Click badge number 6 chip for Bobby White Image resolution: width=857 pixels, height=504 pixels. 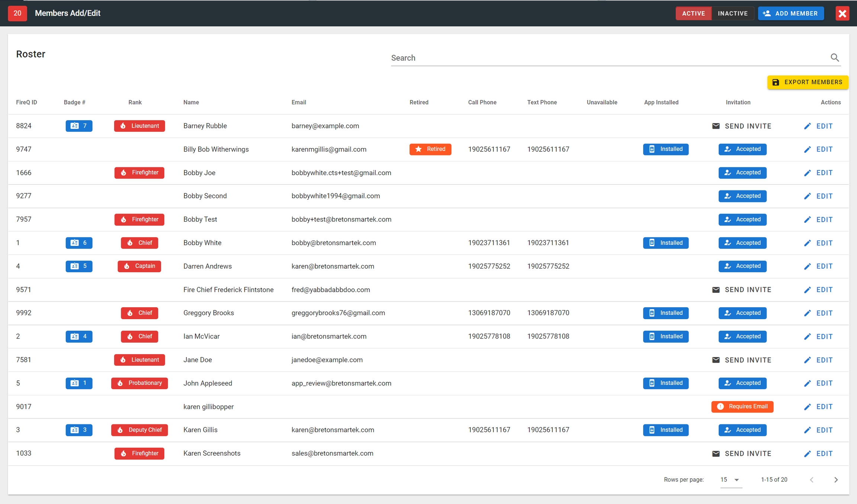click(x=79, y=243)
